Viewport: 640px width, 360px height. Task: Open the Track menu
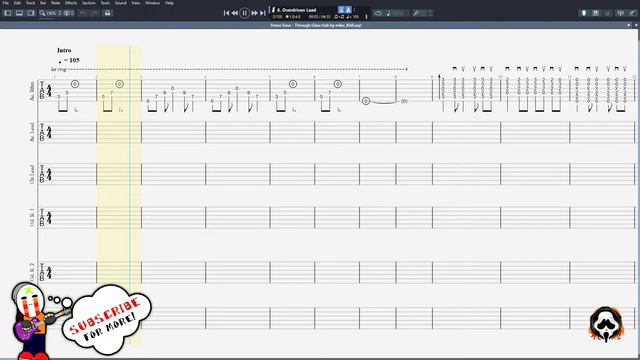pyautogui.click(x=31, y=3)
